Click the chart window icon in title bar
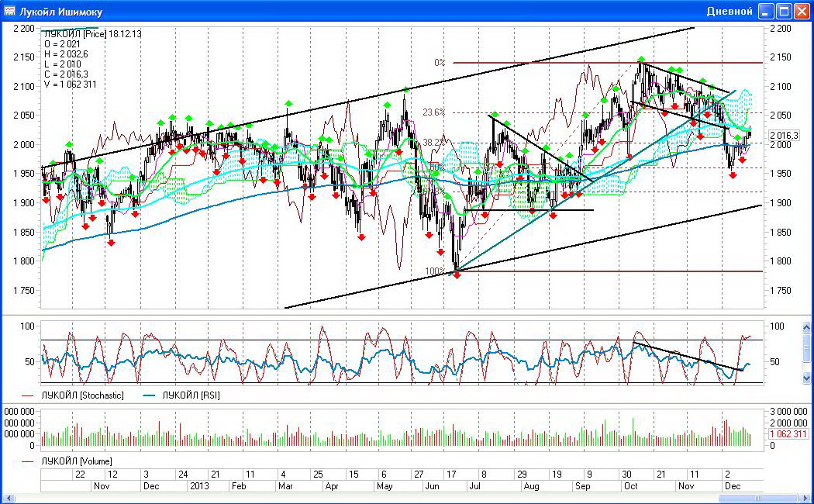This screenshot has height=504, width=814. click(9, 11)
